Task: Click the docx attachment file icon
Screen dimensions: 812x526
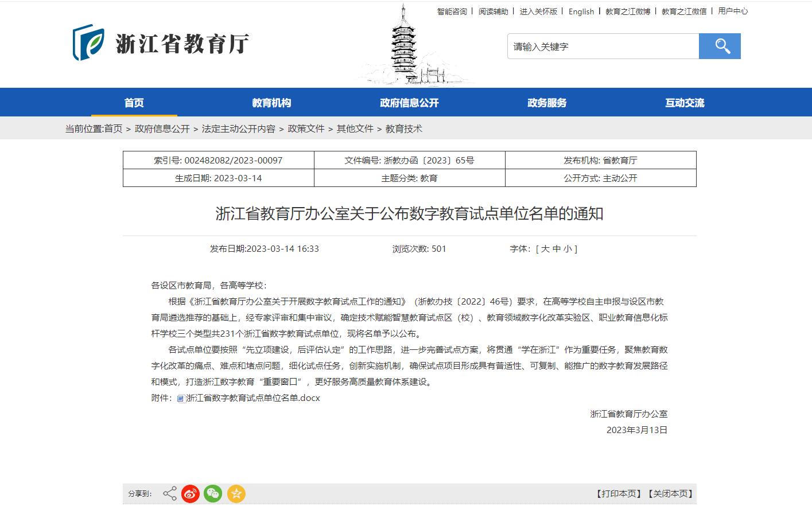Action: tap(181, 399)
